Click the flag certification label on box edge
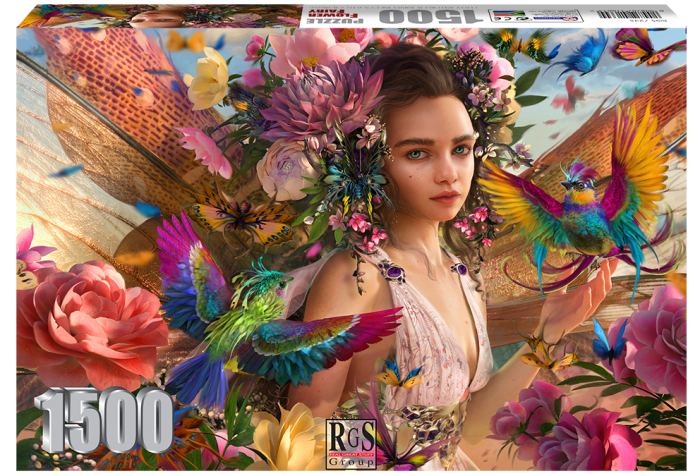This screenshot has height=476, width=700. tap(535, 16)
